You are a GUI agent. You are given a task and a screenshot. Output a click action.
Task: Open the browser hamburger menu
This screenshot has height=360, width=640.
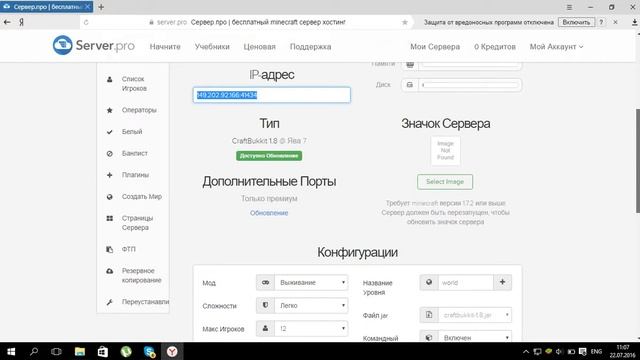point(569,7)
